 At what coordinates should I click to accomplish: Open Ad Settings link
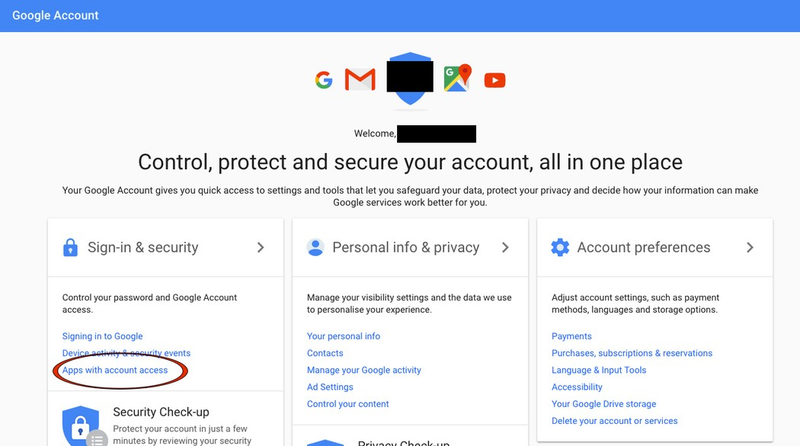(x=330, y=387)
